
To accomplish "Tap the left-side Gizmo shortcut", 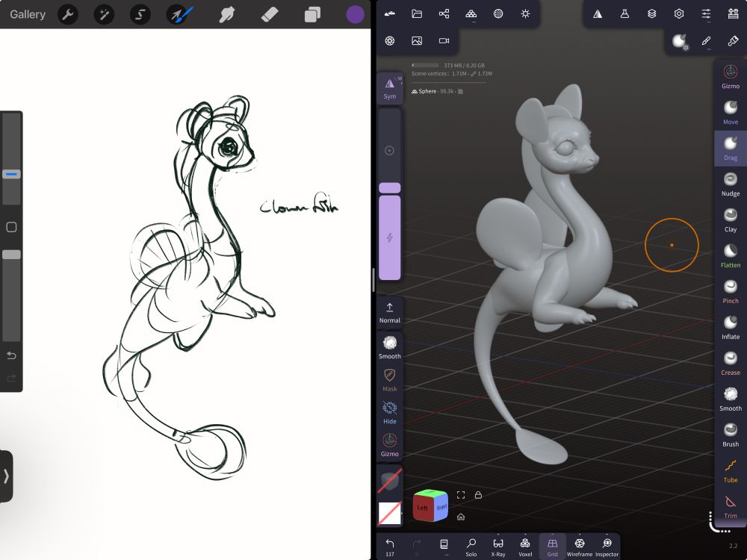I will coord(390,445).
